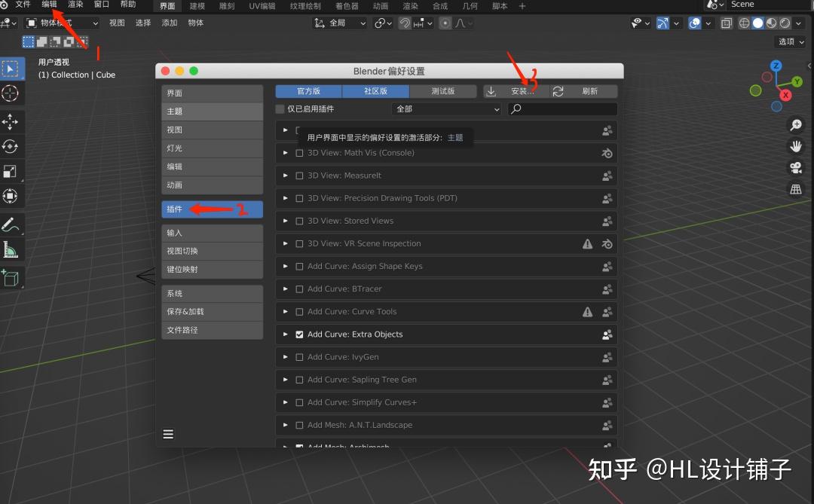Open the object mode dropdown
This screenshot has width=814, height=504.
click(x=62, y=23)
